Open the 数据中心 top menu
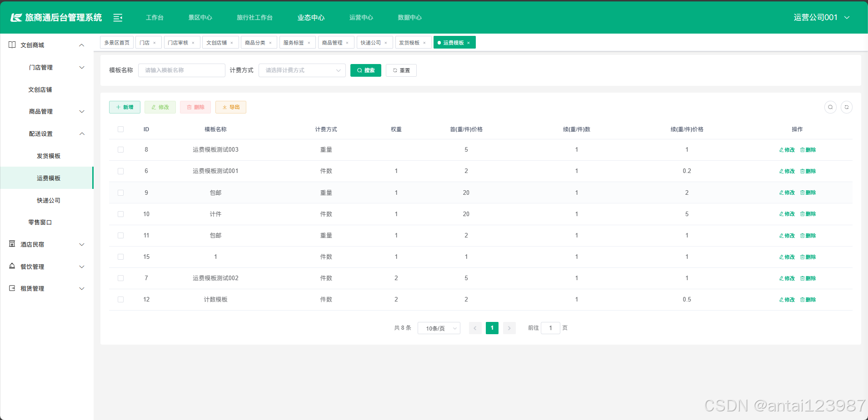 click(410, 18)
